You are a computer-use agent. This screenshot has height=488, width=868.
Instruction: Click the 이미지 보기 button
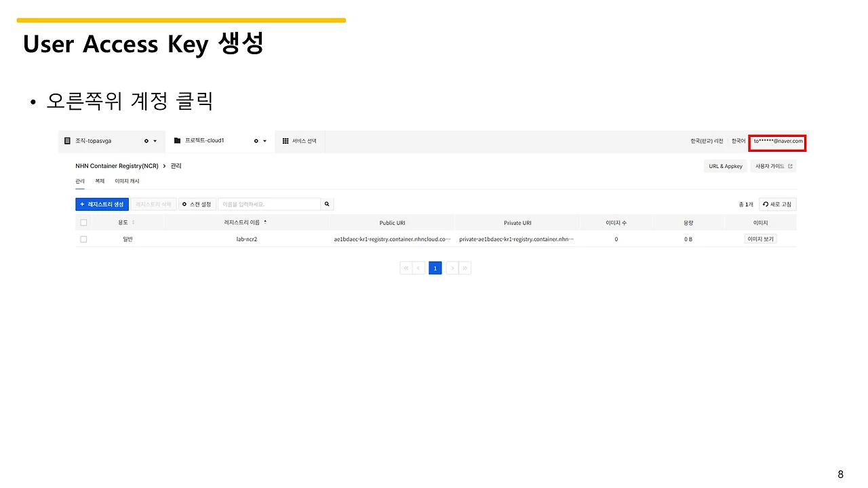760,239
